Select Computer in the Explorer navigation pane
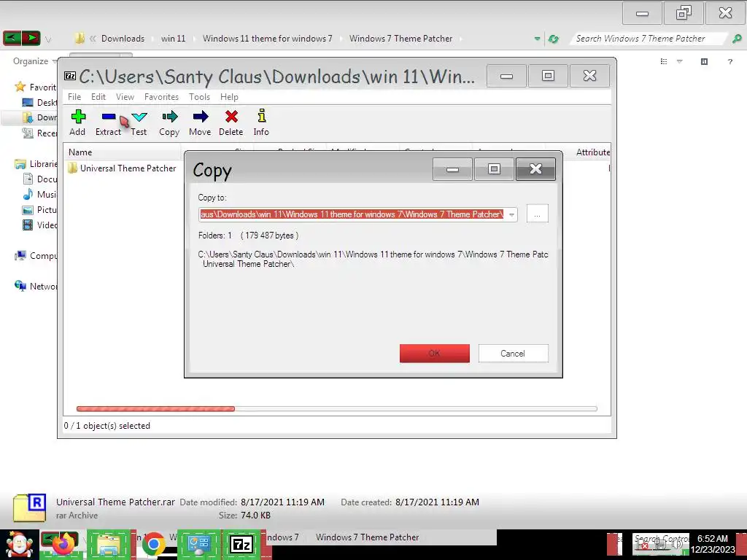747x560 pixels. (36, 256)
